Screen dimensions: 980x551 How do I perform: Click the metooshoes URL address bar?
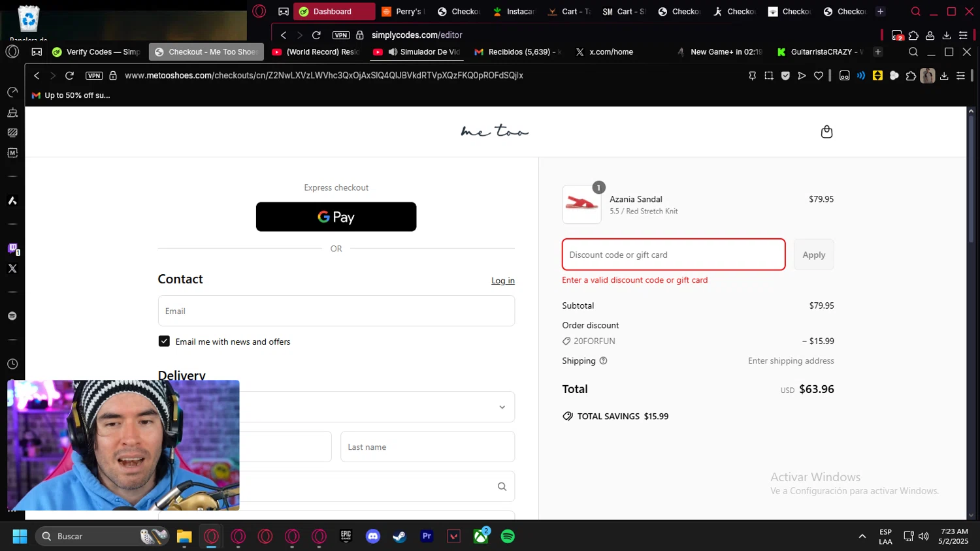[324, 76]
